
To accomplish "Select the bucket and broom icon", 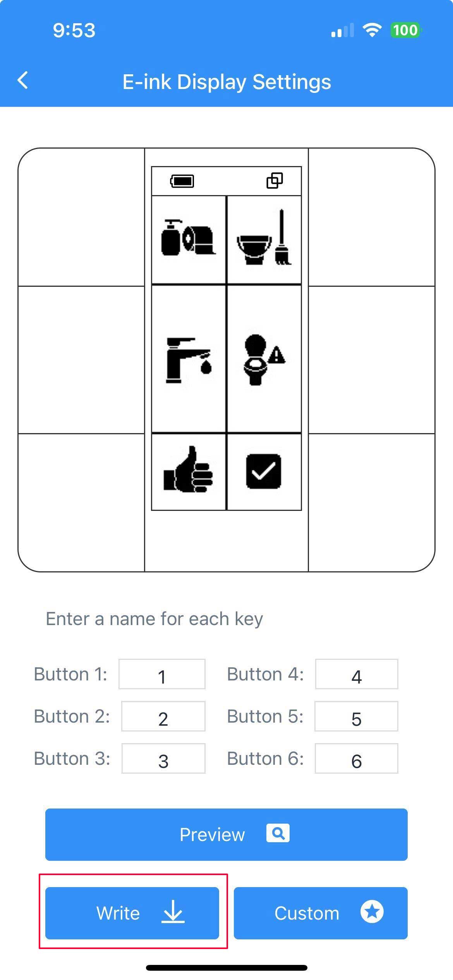I will (264, 238).
